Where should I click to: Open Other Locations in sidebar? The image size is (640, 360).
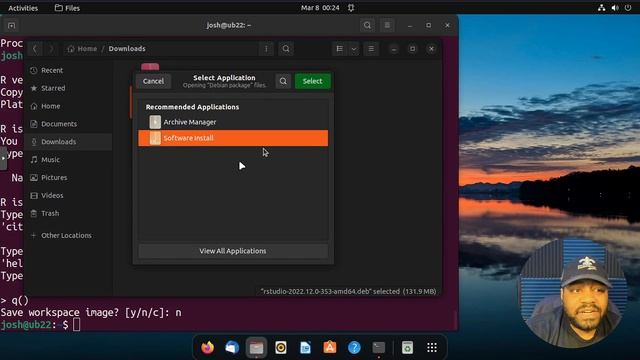(68, 236)
